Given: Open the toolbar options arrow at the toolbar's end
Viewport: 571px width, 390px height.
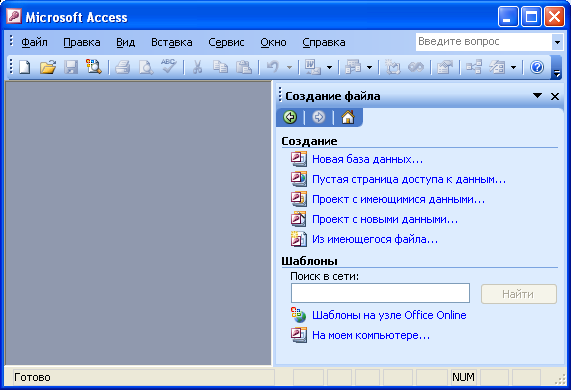Looking at the screenshot, I should pos(557,67).
